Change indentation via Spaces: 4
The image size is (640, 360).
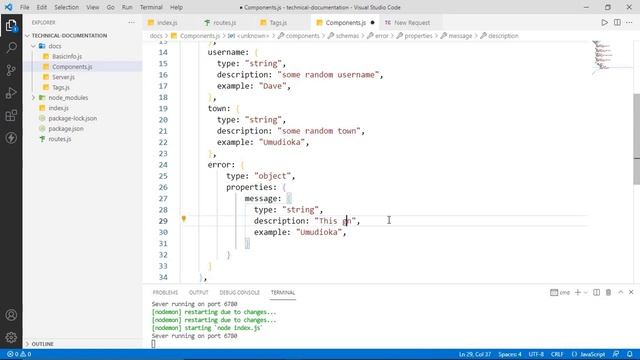(510, 354)
